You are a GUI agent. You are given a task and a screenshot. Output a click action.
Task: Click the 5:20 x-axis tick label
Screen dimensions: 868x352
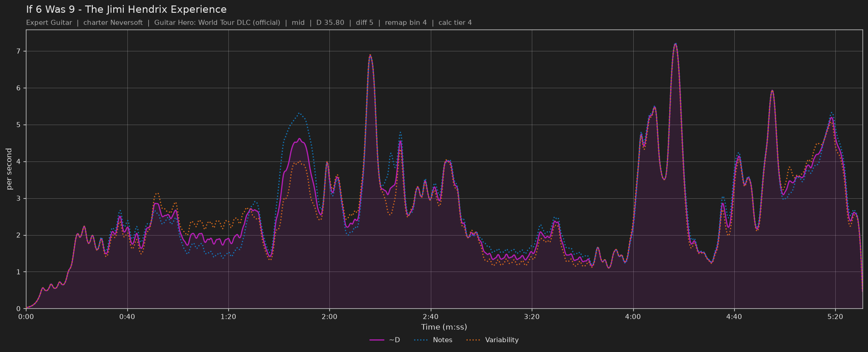coord(835,317)
